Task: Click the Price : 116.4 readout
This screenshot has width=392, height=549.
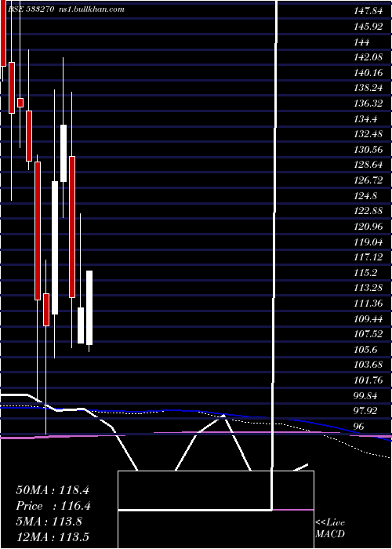Action: [53, 507]
